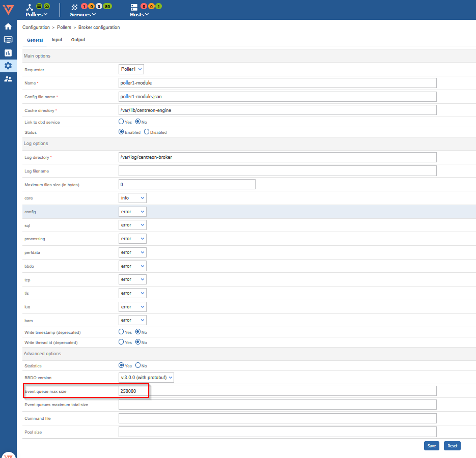
Task: Click the orange unreachable hosts badge
Action: [x=151, y=7]
